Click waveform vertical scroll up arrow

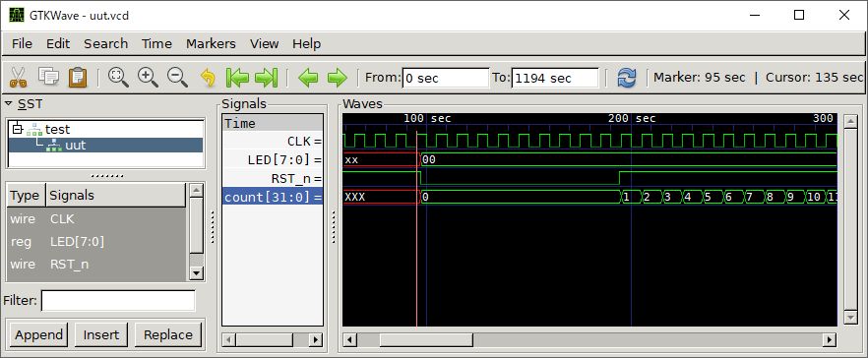[x=850, y=121]
